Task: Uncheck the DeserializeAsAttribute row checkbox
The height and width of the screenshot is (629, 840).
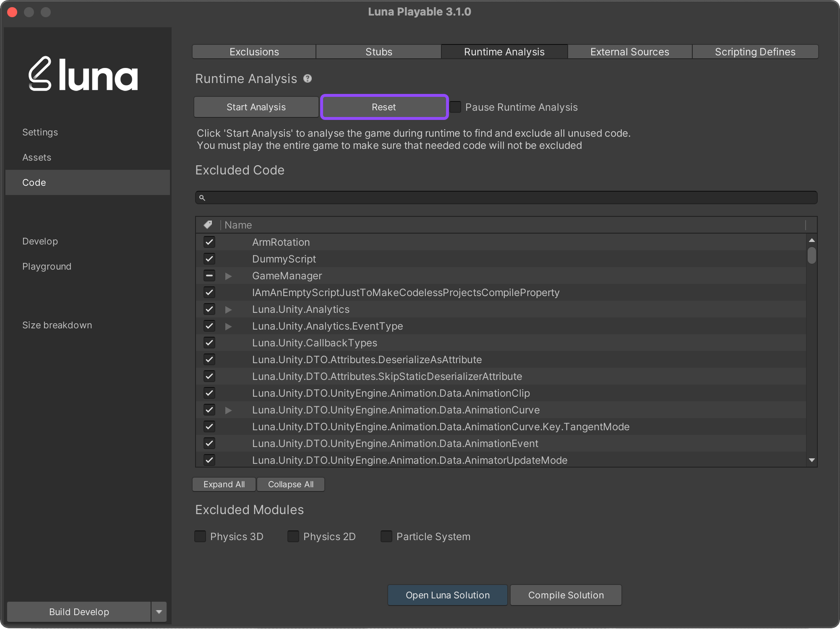Action: (x=209, y=359)
